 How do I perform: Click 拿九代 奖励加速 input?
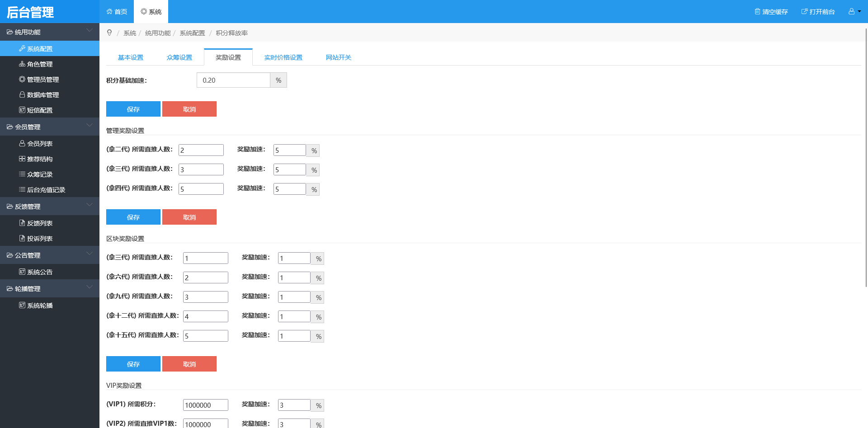pos(294,297)
